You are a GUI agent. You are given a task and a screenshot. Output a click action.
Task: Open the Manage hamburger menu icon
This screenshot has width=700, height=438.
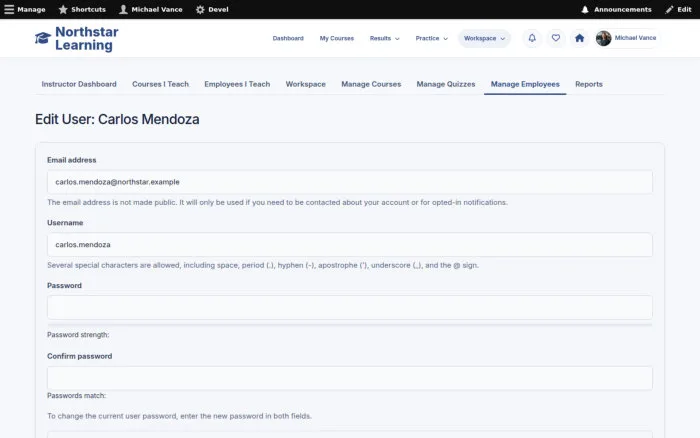pyautogui.click(x=9, y=9)
